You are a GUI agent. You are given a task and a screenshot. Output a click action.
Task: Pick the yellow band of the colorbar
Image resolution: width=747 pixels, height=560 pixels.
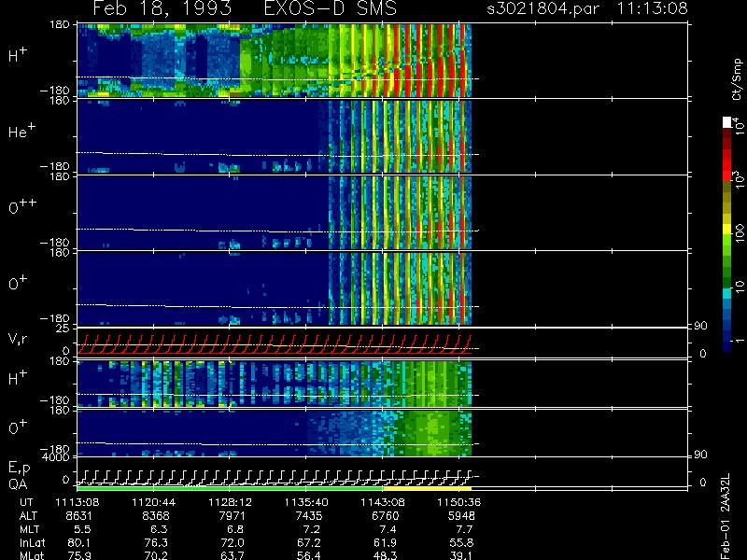[x=727, y=230]
